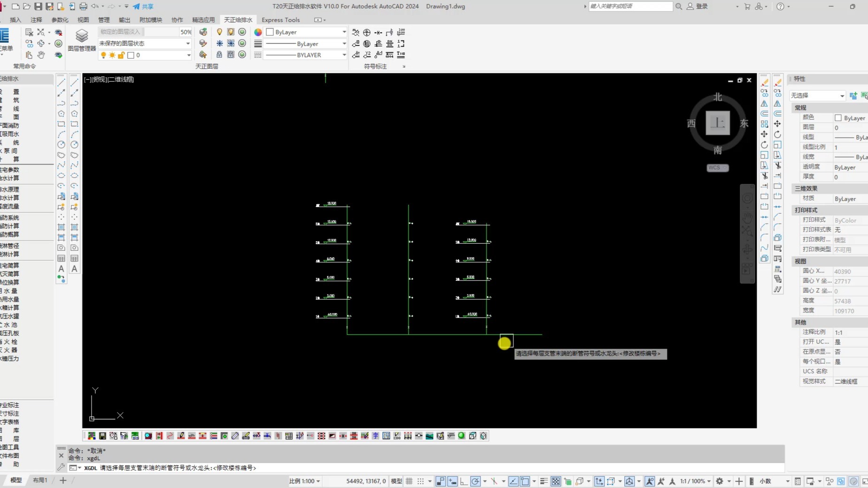This screenshot has height=488, width=868.
Task: Click the Mirror tool in right modify toolbar
Action: click(x=764, y=103)
